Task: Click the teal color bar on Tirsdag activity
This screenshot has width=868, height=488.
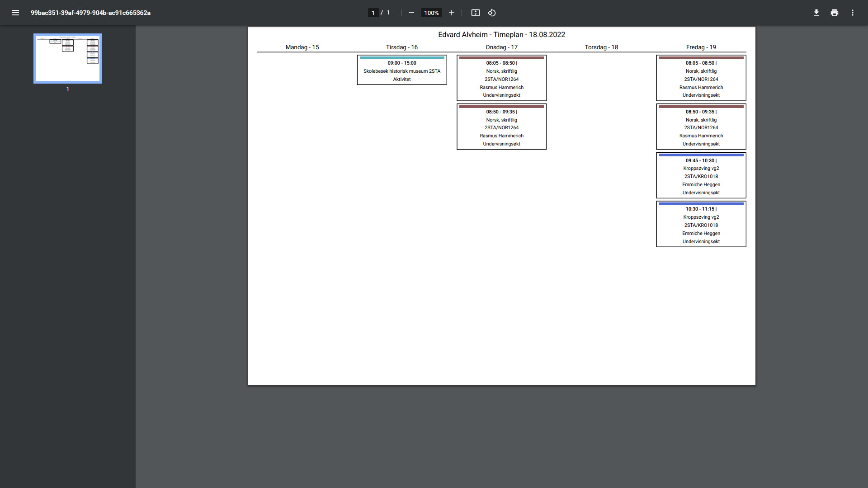Action: (401, 58)
